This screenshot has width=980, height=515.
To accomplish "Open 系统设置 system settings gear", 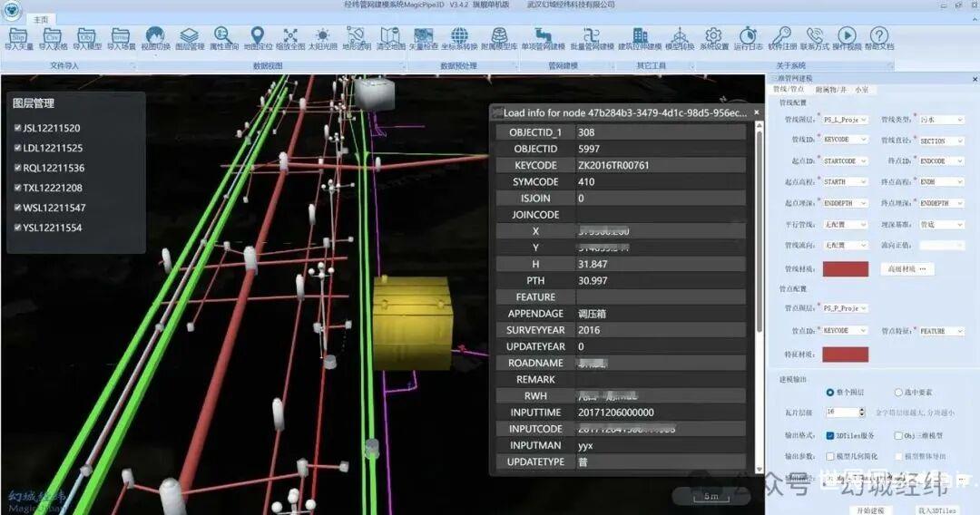I will pyautogui.click(x=714, y=38).
